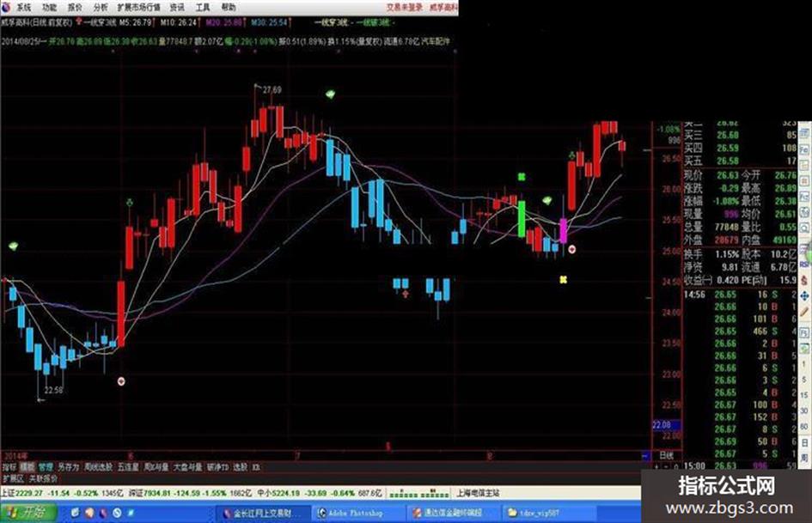This screenshot has width=812, height=523.
Task: Switch to daily 日 period in sidebar
Action: tap(804, 443)
